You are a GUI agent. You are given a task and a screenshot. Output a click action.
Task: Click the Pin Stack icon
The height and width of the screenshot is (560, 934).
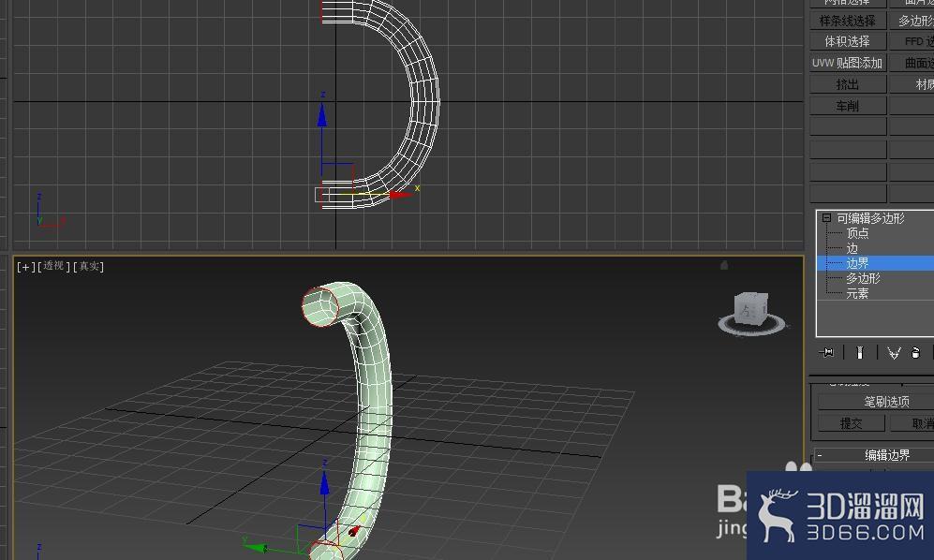click(x=827, y=352)
